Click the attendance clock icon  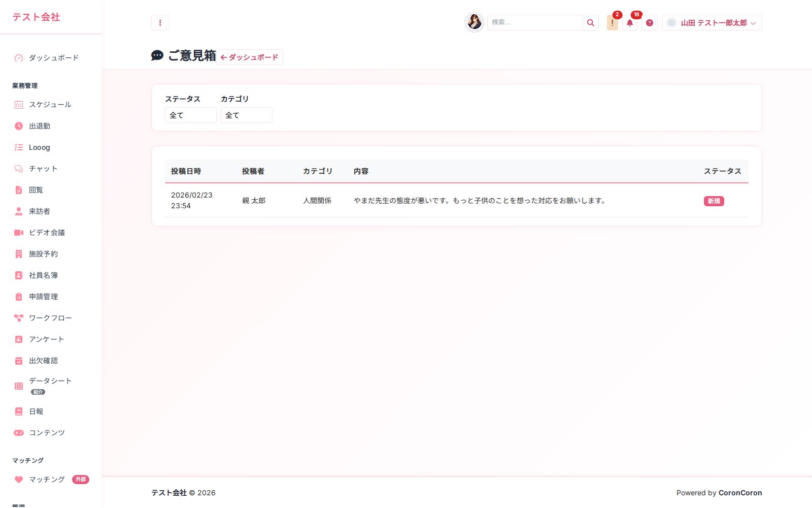19,126
